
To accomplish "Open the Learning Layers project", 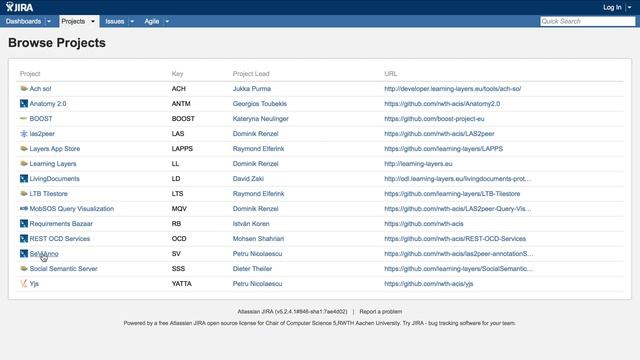I will coord(53,164).
